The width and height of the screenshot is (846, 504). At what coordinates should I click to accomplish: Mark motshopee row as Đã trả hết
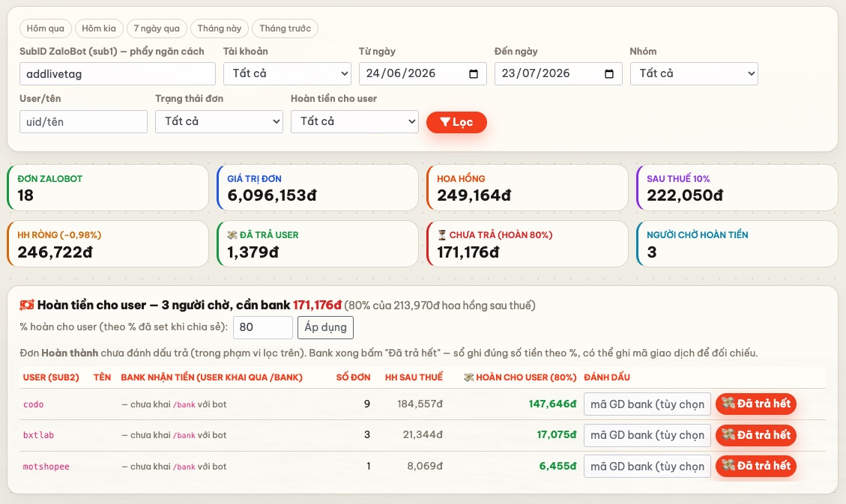click(x=756, y=467)
